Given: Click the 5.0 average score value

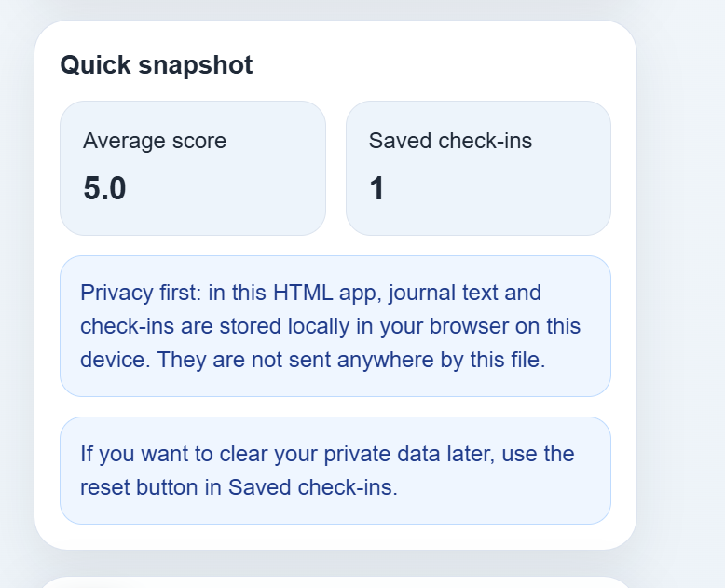Looking at the screenshot, I should tap(104, 188).
